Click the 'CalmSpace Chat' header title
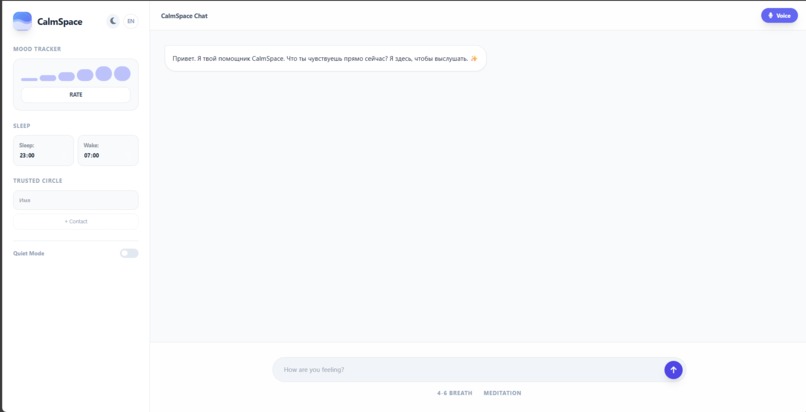 pos(184,16)
